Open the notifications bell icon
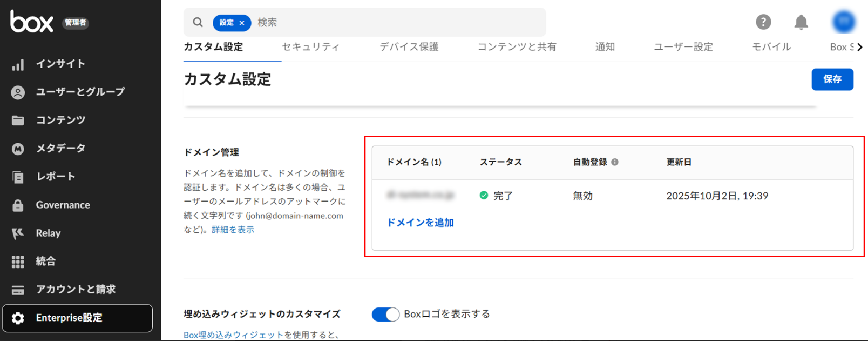The image size is (868, 341). point(801,22)
